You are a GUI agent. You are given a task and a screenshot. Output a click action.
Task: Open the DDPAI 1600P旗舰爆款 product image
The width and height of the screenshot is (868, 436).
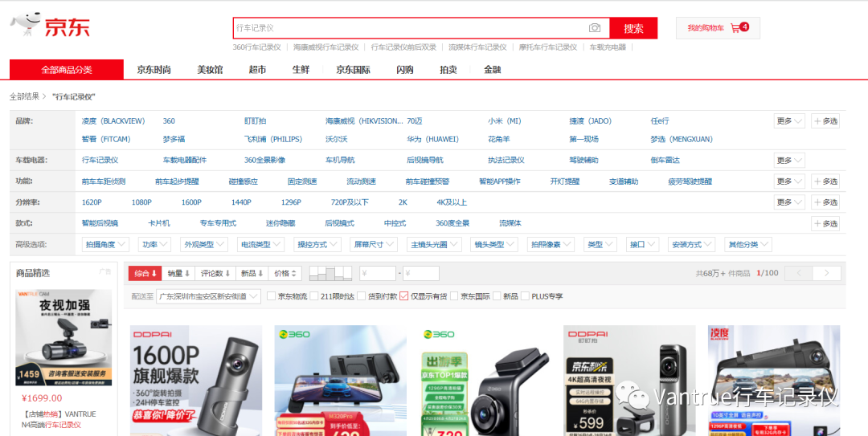click(196, 381)
